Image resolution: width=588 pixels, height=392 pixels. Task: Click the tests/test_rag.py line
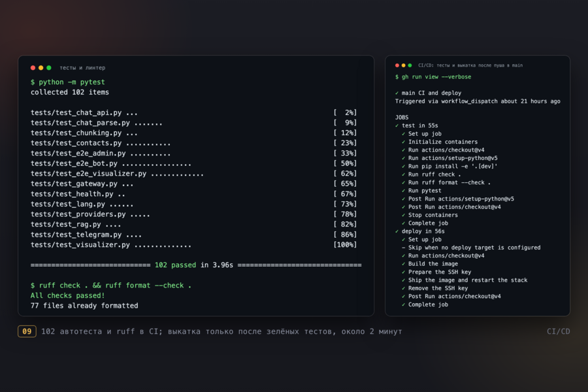[x=193, y=224]
